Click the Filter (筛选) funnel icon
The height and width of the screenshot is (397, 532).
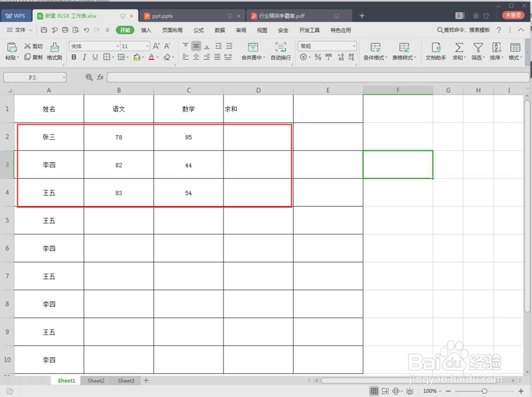[478, 47]
